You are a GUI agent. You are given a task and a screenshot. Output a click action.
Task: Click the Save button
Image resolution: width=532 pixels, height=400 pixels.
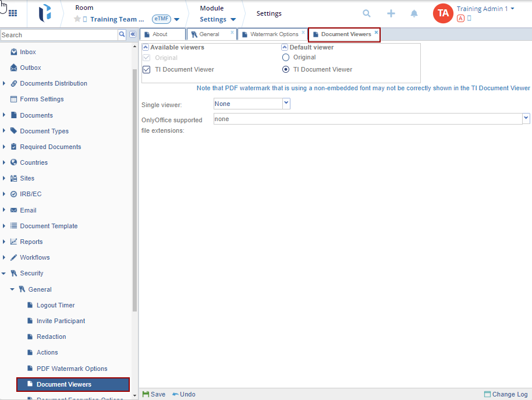[154, 394]
